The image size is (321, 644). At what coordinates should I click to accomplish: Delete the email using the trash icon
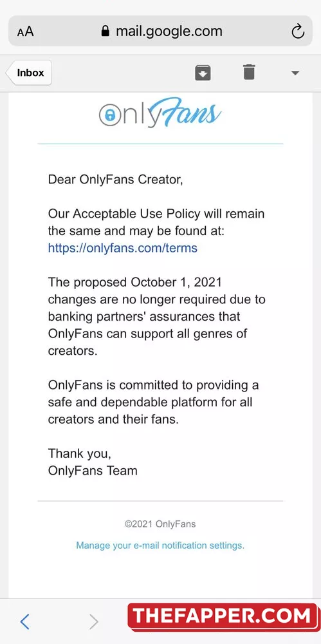click(249, 72)
